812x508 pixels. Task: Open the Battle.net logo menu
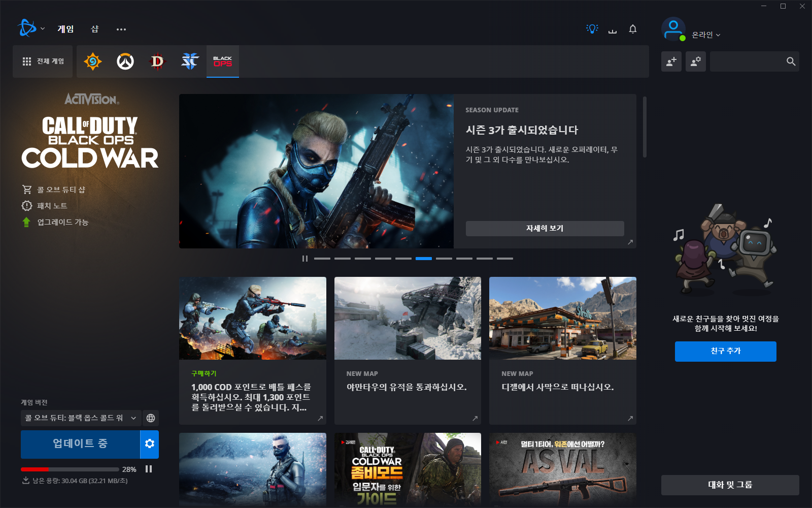27,28
